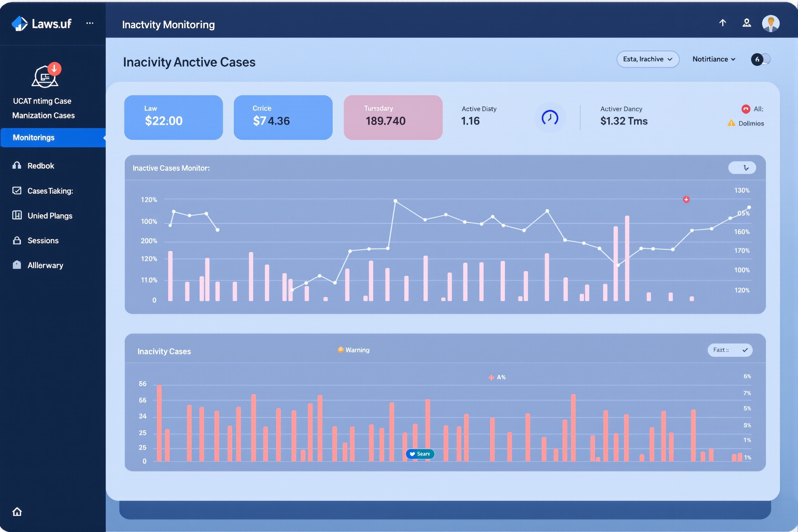Click the red marker on monitor chart
Viewport: 798px width, 532px height.
[686, 199]
